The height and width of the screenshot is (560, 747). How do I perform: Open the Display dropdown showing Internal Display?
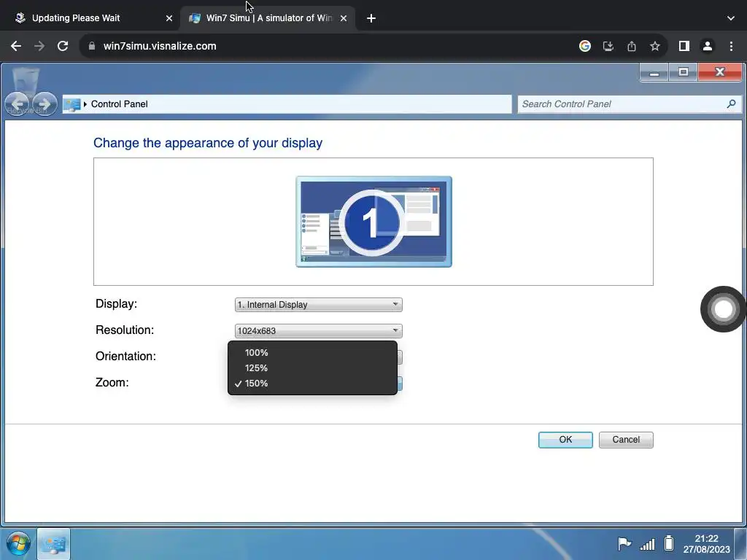point(318,305)
